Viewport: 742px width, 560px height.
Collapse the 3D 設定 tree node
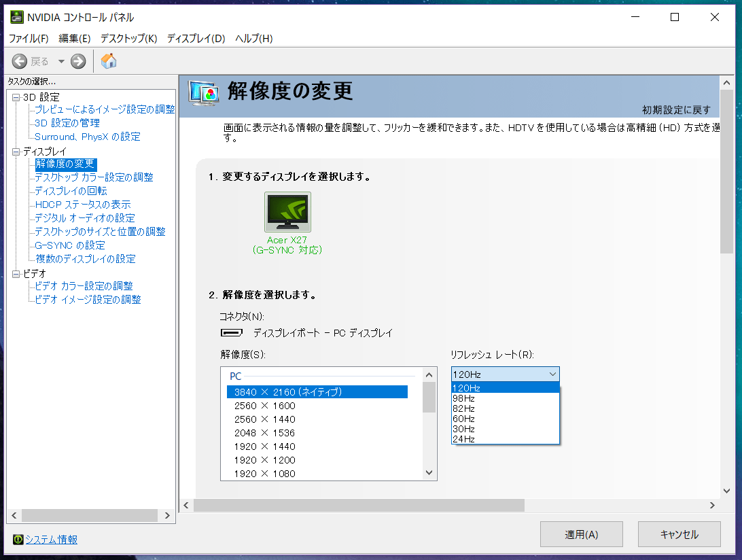(x=16, y=97)
